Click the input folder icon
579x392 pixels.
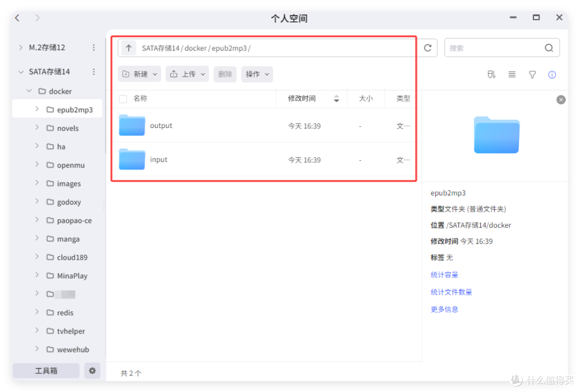click(x=132, y=159)
